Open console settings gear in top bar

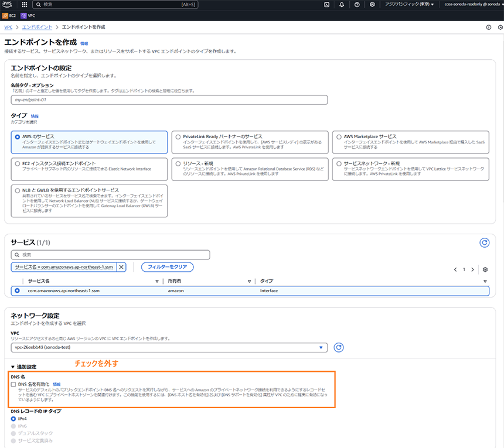372,5
